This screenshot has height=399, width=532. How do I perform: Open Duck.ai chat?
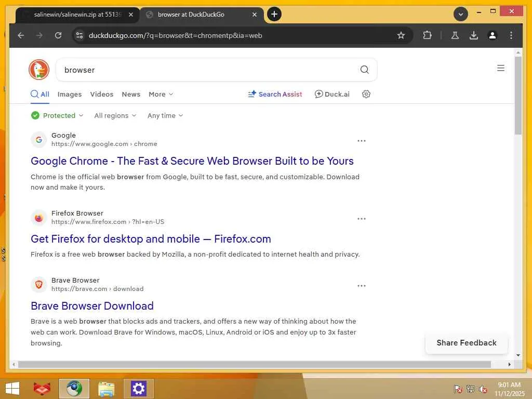tap(332, 95)
